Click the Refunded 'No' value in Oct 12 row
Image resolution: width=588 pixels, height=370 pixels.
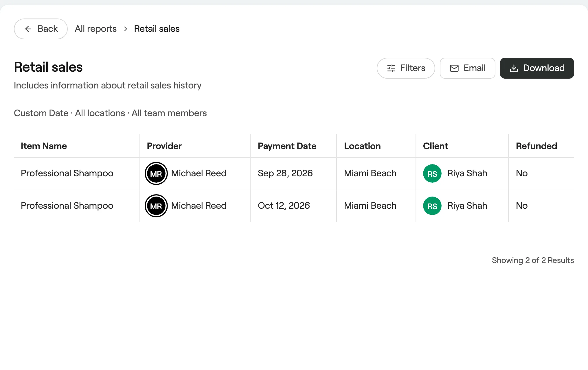(522, 206)
